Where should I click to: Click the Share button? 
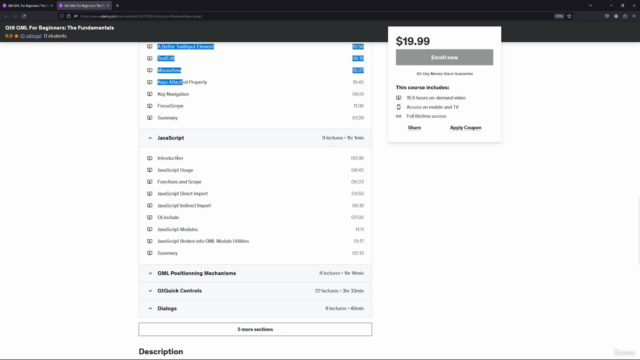(414, 128)
